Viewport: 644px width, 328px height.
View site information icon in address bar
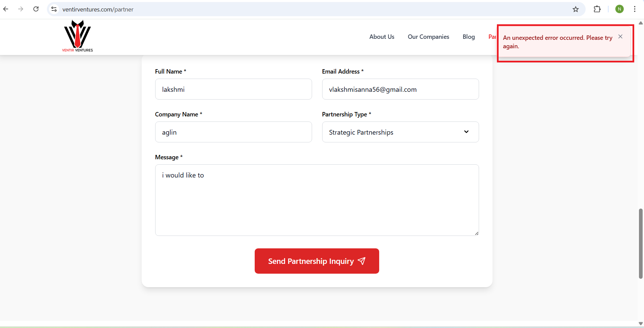point(54,9)
